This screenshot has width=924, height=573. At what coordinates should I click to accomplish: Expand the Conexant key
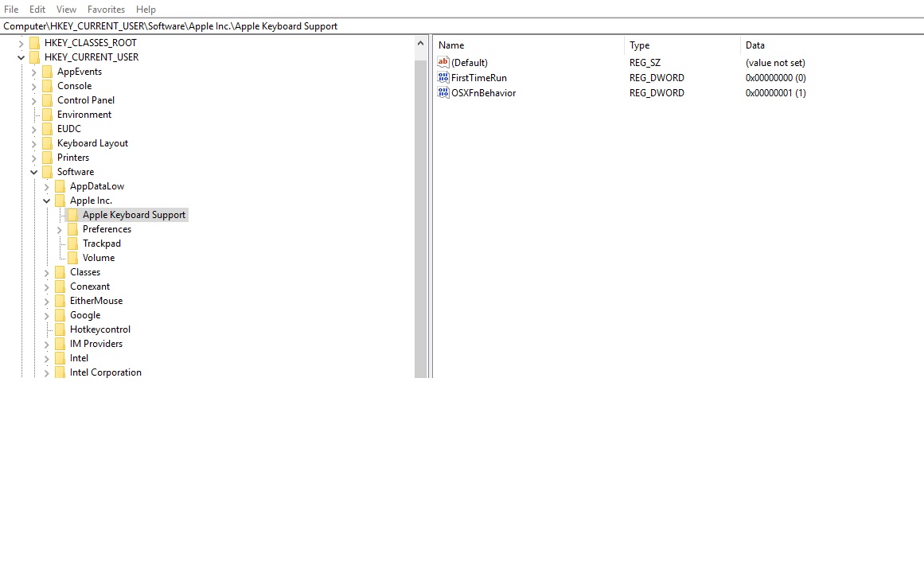click(x=46, y=286)
